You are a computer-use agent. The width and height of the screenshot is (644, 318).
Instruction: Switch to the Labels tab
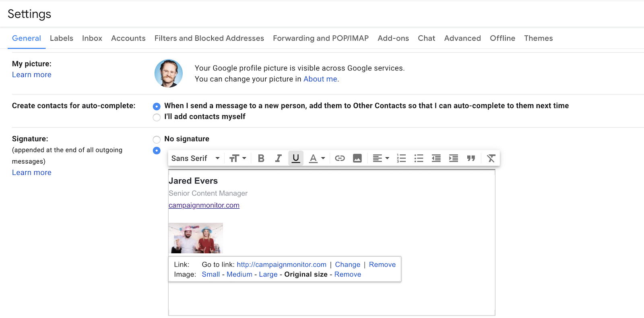[x=62, y=38]
